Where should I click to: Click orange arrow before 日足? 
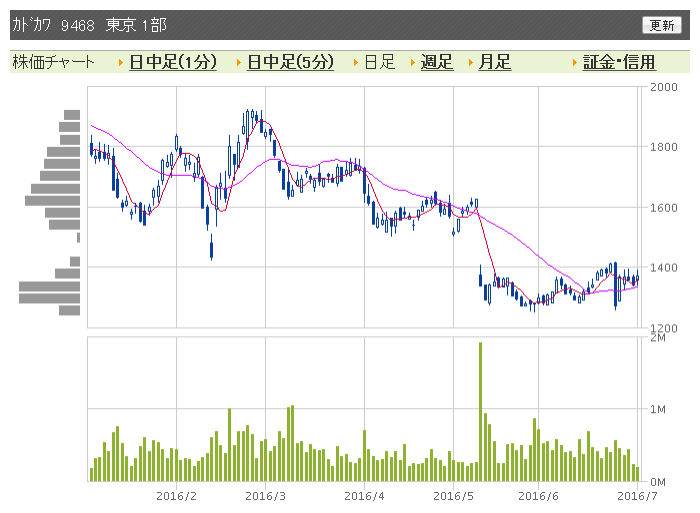(x=356, y=63)
